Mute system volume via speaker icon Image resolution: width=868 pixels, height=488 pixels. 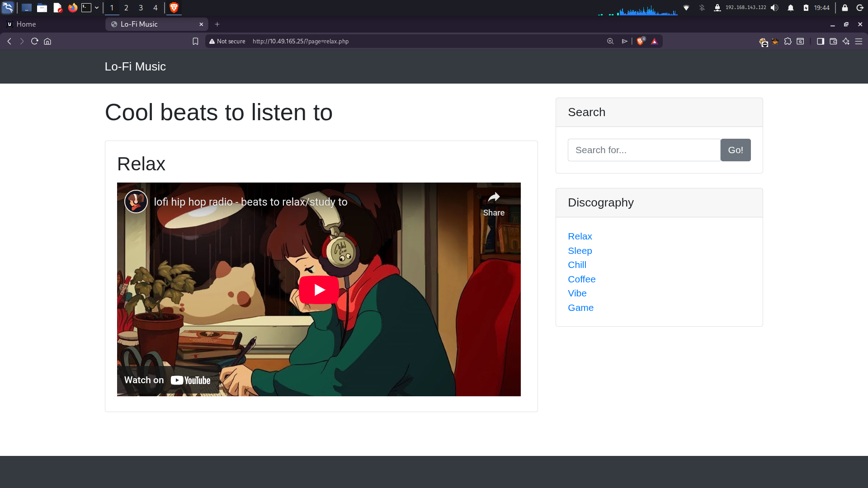pos(775,8)
